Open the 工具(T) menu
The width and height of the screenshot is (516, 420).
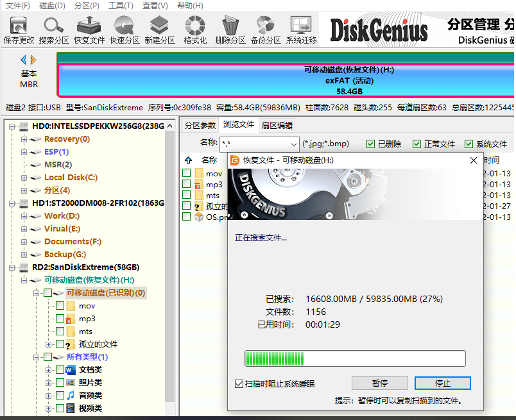click(120, 6)
